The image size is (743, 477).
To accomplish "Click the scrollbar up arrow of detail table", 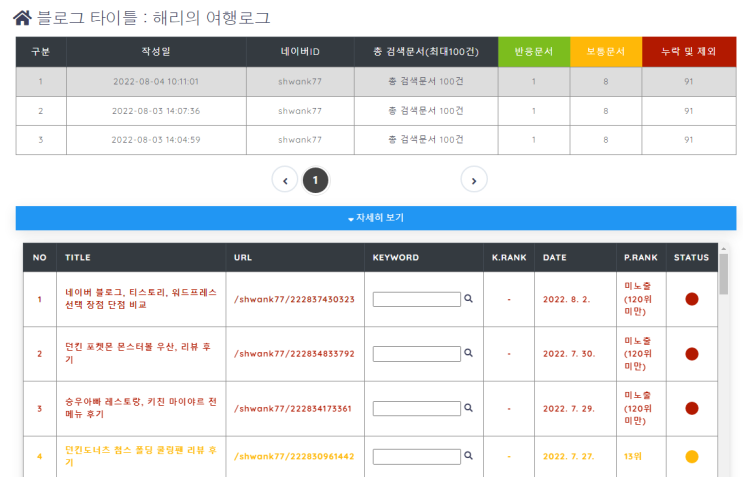I will point(724,248).
